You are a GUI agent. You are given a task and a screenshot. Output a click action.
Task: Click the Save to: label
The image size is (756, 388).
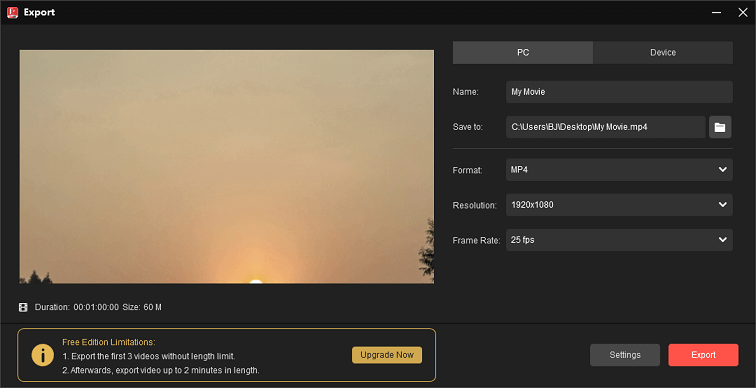(468, 127)
